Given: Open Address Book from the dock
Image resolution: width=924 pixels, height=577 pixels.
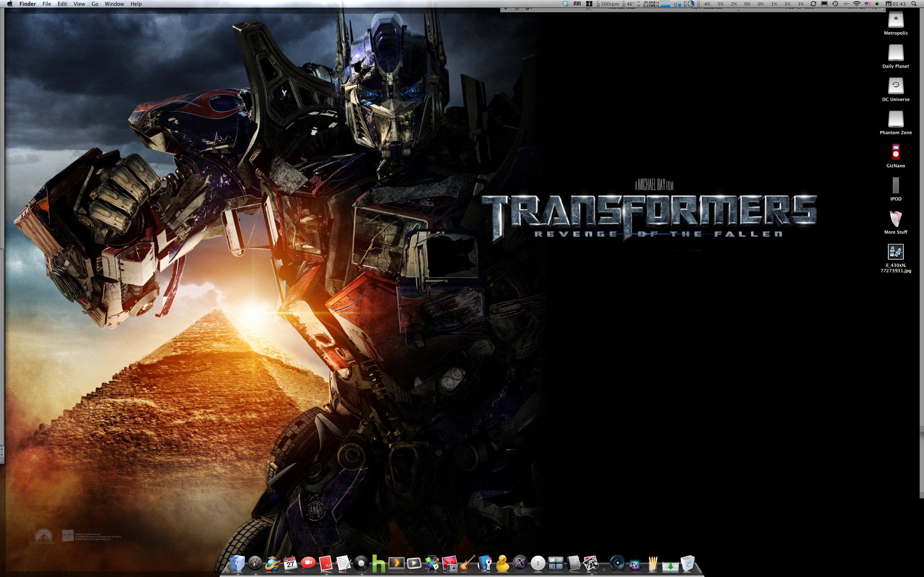Looking at the screenshot, I should (574, 563).
